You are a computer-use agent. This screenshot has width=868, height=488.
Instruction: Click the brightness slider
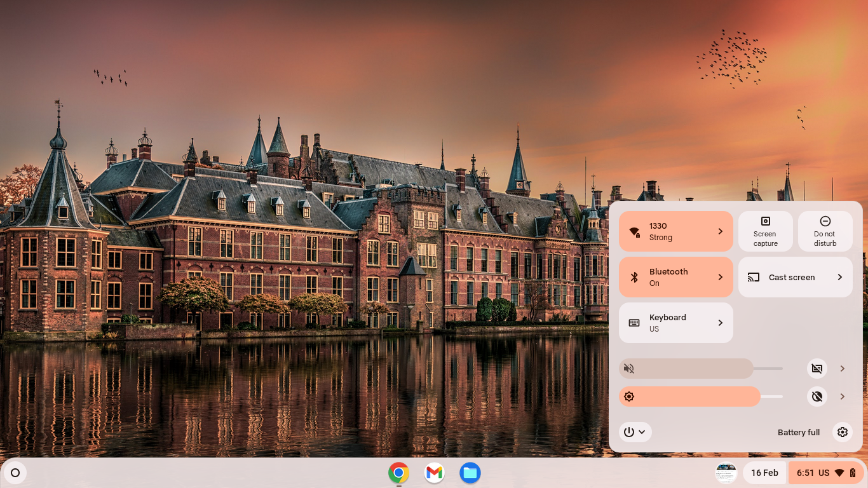coord(699,396)
